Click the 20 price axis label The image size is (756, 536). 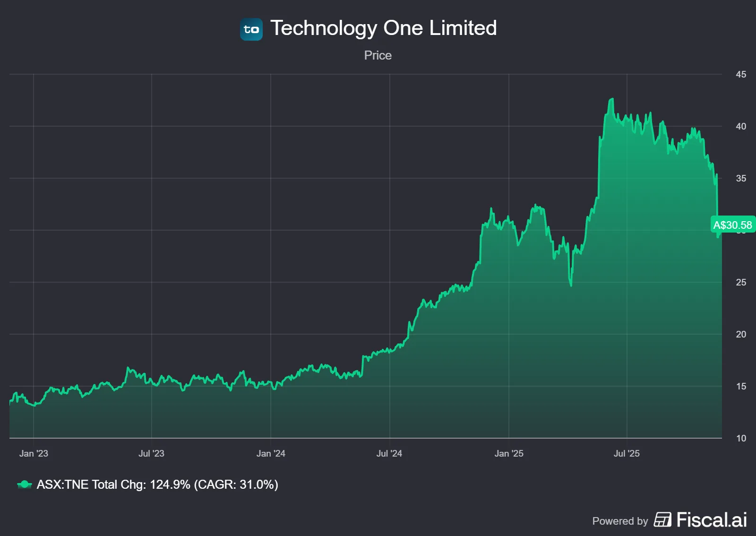click(x=741, y=334)
